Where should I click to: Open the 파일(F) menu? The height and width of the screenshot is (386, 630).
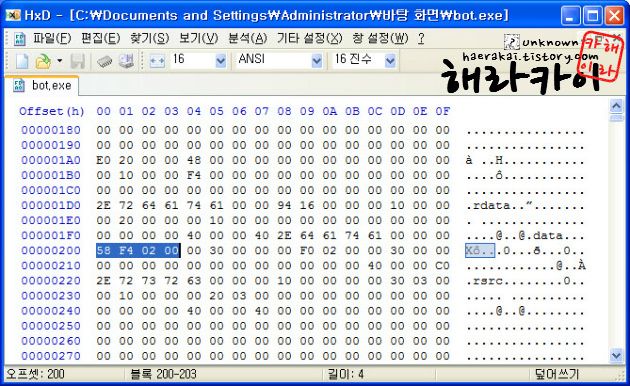point(52,39)
